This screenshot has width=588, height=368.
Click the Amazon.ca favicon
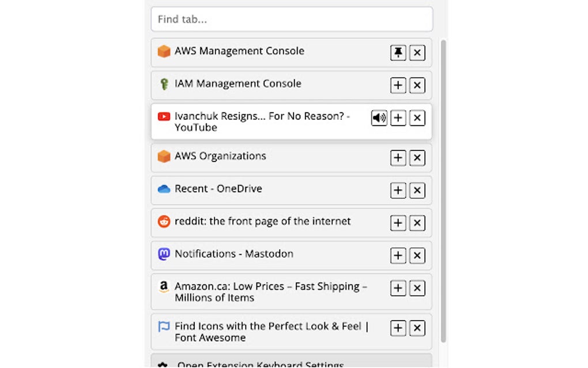tap(164, 287)
